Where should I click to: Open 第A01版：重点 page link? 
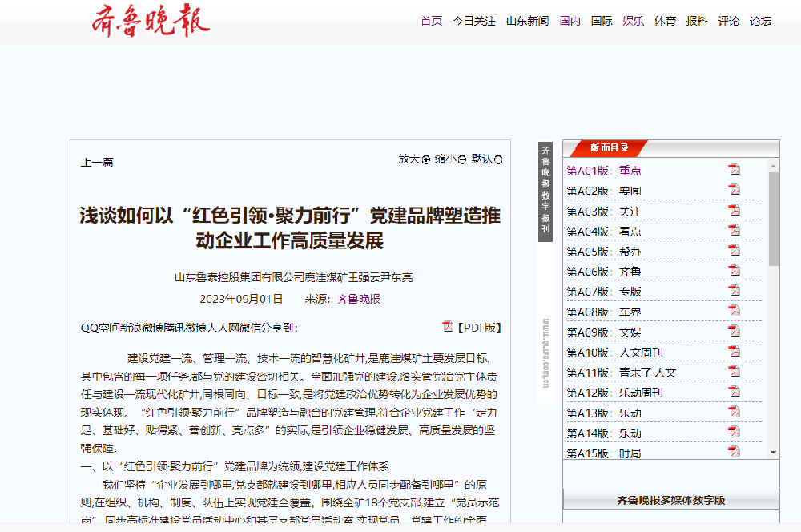[x=604, y=171]
